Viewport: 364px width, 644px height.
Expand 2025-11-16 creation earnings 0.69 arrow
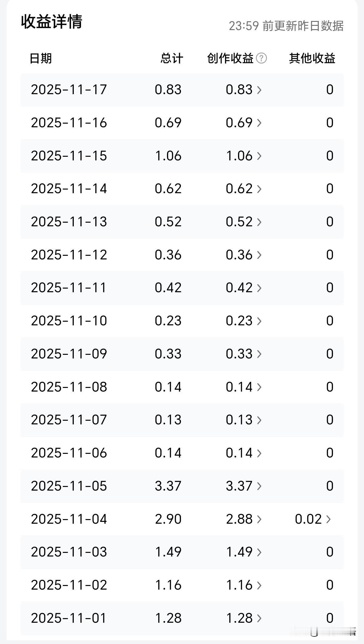(259, 123)
